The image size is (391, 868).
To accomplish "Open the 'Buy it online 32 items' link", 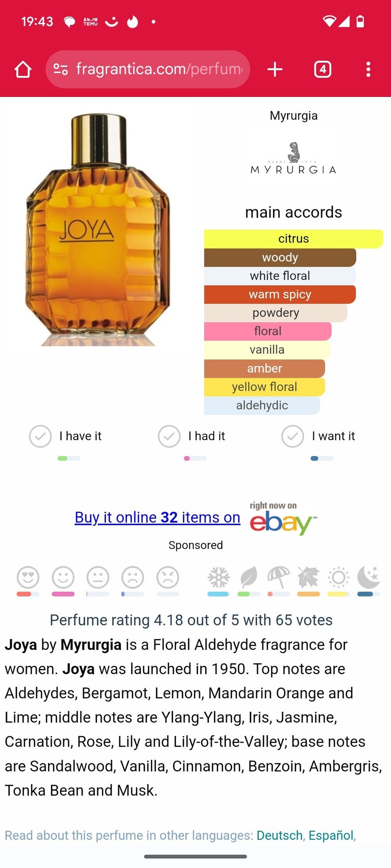I will pyautogui.click(x=157, y=517).
